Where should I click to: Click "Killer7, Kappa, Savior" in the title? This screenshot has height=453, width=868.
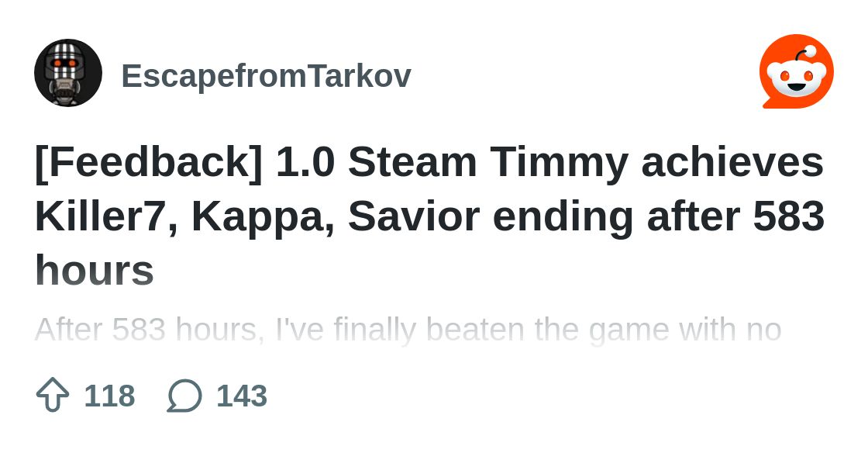[257, 216]
